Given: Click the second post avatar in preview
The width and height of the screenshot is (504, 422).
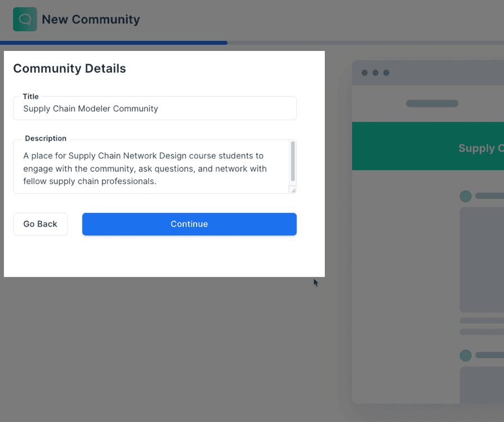Looking at the screenshot, I should coord(465,355).
